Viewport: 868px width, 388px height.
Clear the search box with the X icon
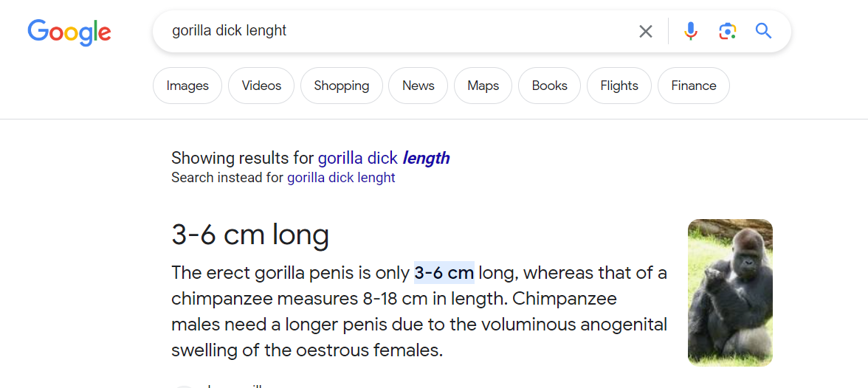645,32
